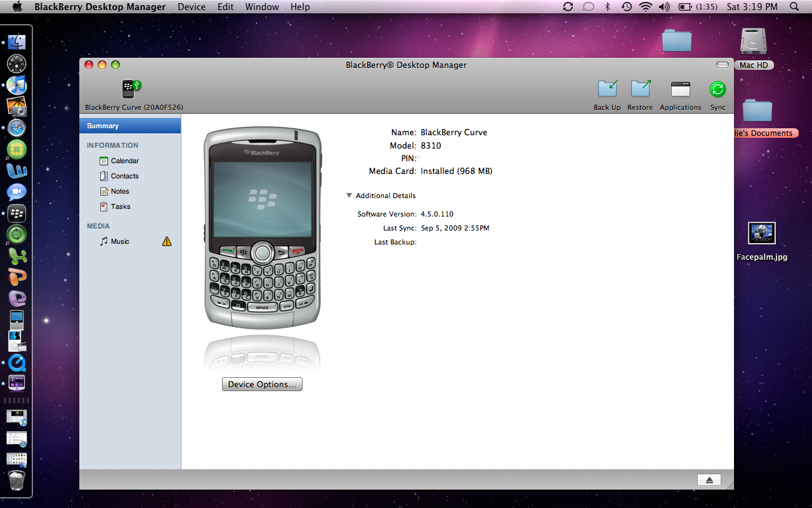Launch Microsoft Word from the Dock

16,171
